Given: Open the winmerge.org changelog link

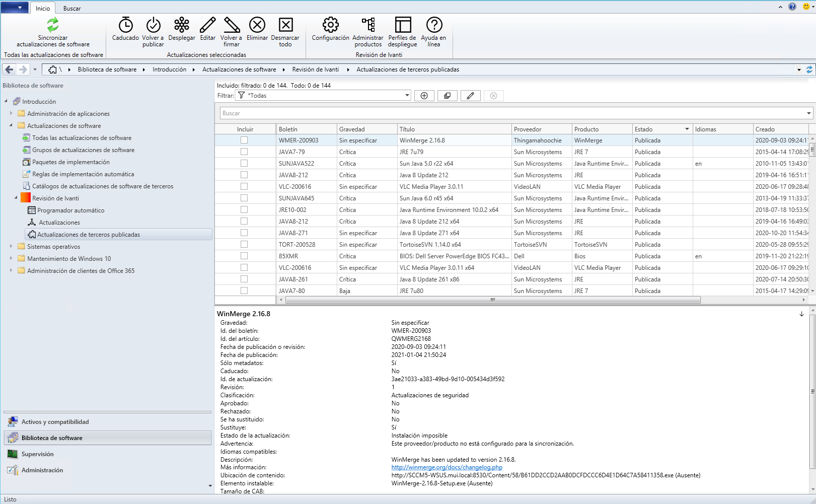Looking at the screenshot, I should click(447, 467).
